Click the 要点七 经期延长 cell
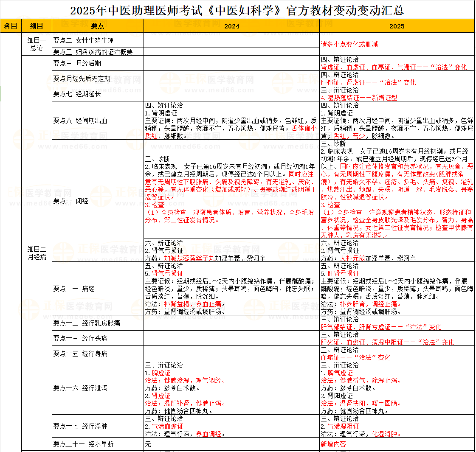The image size is (476, 452). click(x=77, y=94)
